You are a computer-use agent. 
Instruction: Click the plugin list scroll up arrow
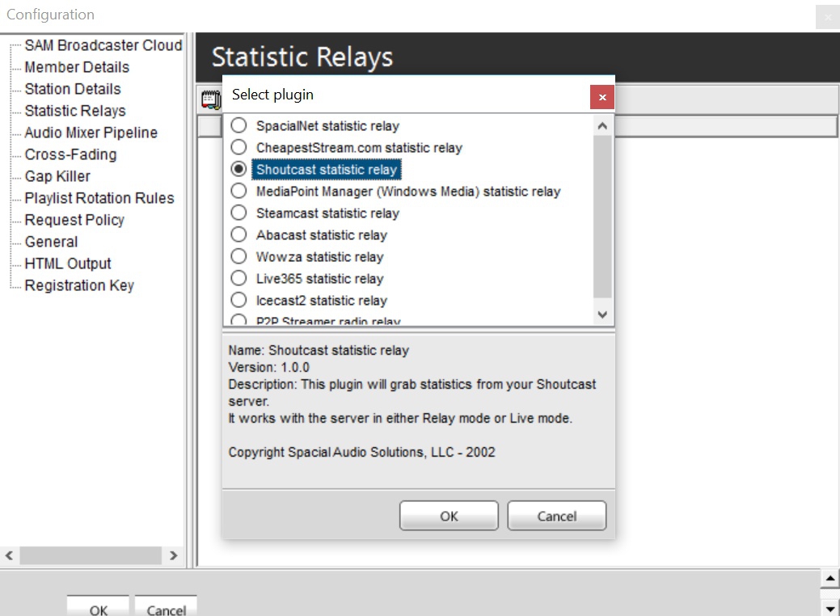602,126
